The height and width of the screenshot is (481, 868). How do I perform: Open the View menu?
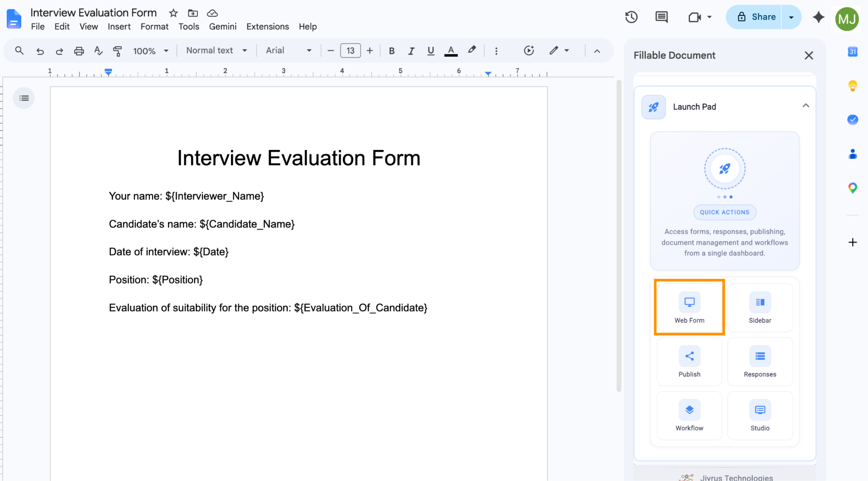pyautogui.click(x=89, y=27)
